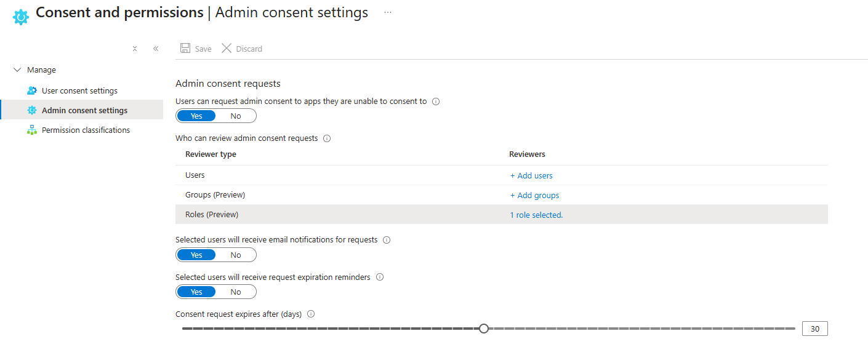Disable email notifications for requests
868x355 pixels.
(x=236, y=254)
